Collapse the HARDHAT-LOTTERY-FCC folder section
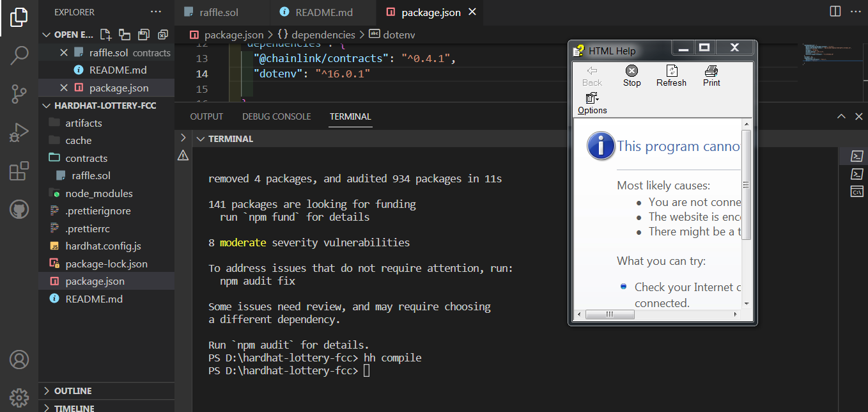The image size is (868, 412). (x=45, y=106)
